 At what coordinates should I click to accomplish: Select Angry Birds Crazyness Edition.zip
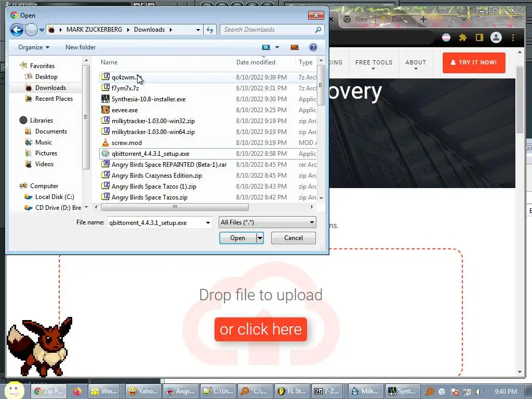point(157,176)
